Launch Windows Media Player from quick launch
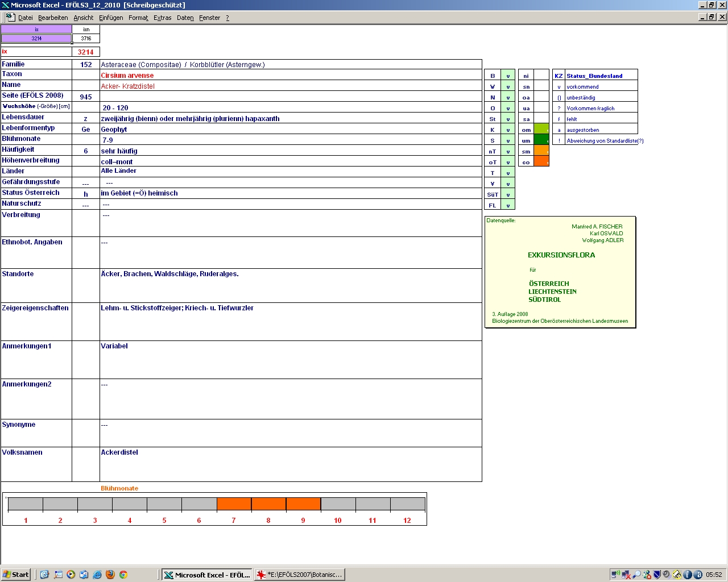Viewport: 728px width, 582px height. pyautogui.click(x=71, y=575)
